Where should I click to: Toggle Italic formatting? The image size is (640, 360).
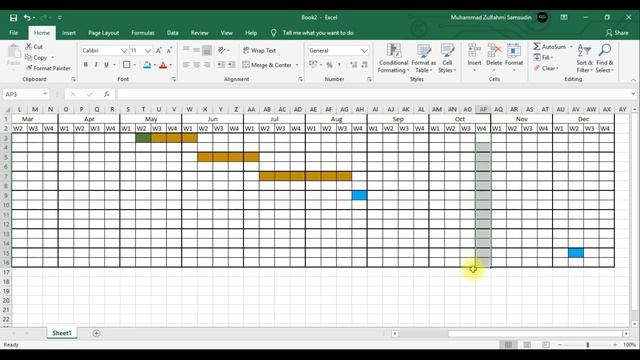tap(96, 64)
